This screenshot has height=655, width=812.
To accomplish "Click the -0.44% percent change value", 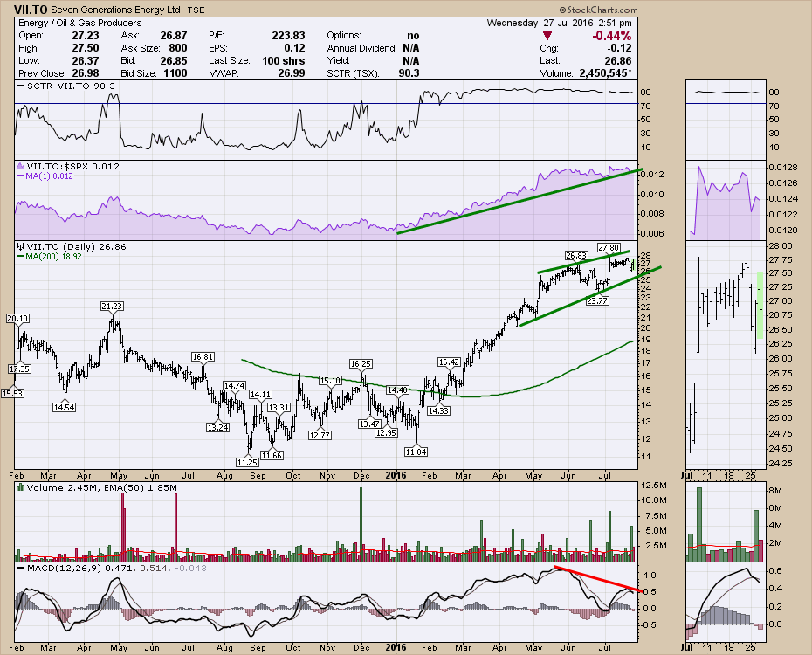I will coord(611,35).
